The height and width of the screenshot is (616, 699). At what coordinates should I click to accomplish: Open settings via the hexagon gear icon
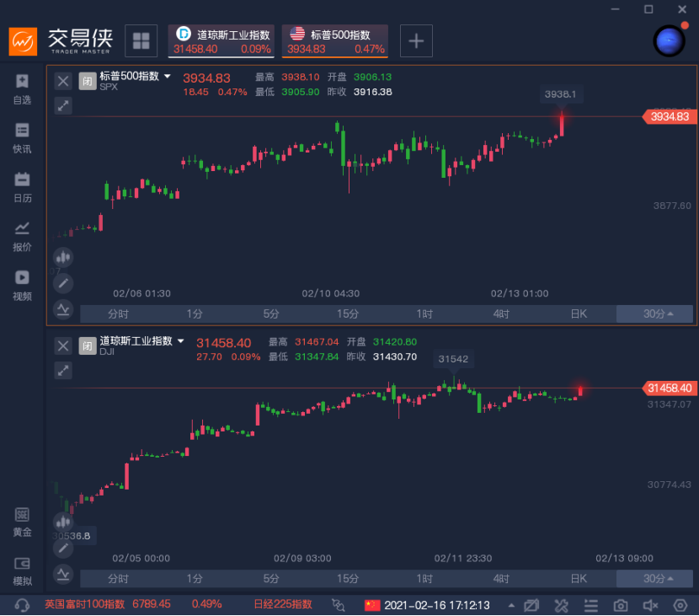click(680, 605)
